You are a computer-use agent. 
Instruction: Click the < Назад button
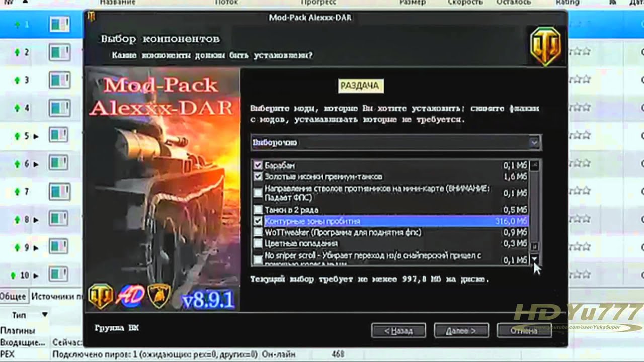pos(398,331)
